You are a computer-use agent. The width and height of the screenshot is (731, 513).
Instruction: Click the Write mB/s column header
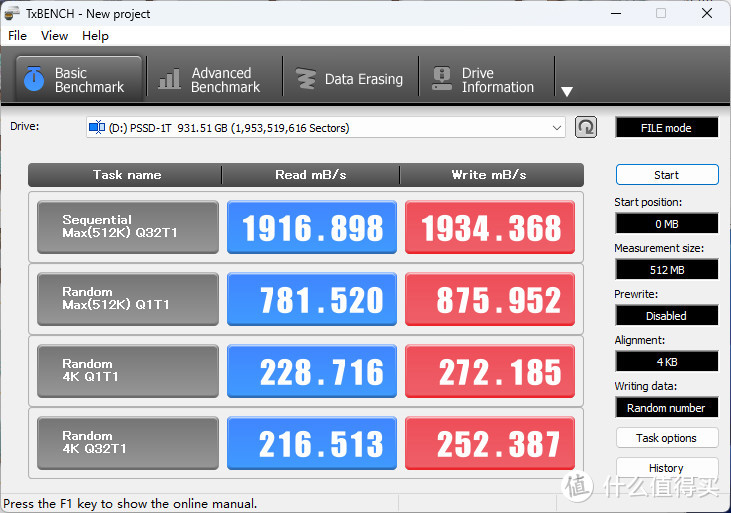(490, 175)
